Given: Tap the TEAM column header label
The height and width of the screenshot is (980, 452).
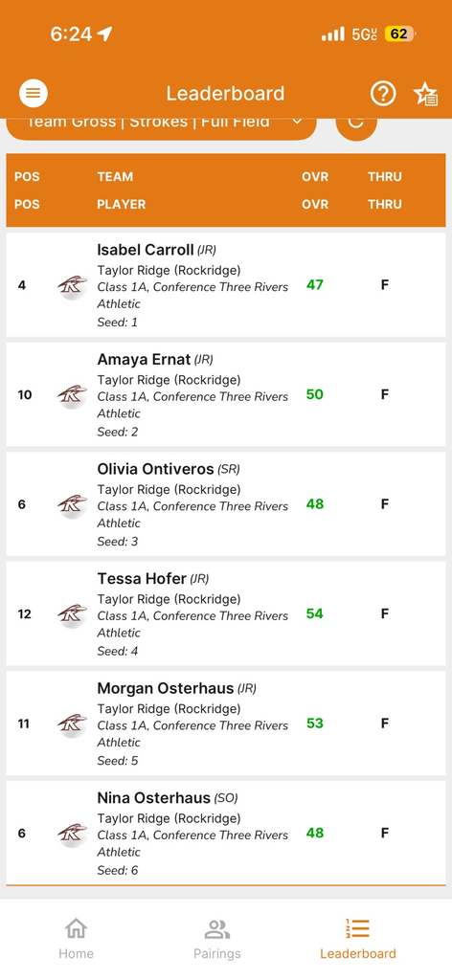Looking at the screenshot, I should click(x=115, y=177).
